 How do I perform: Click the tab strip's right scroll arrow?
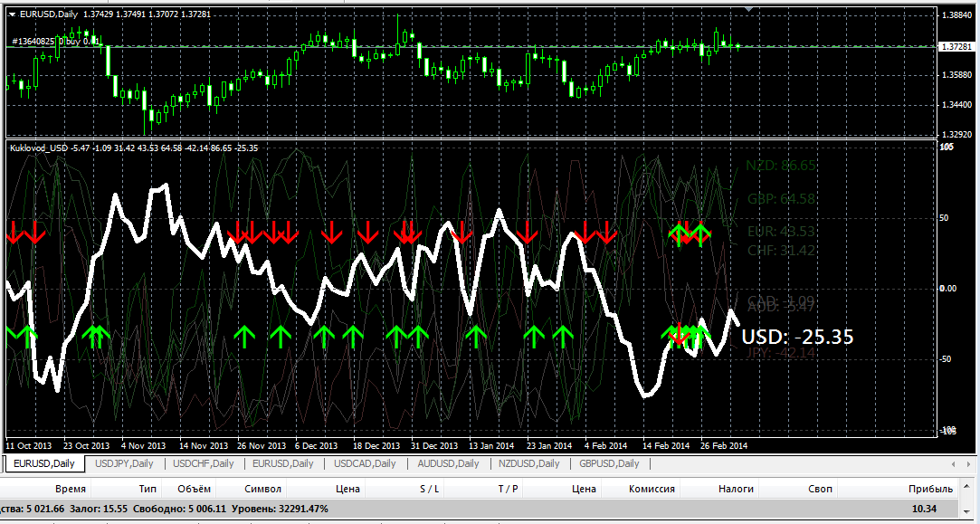[969, 464]
